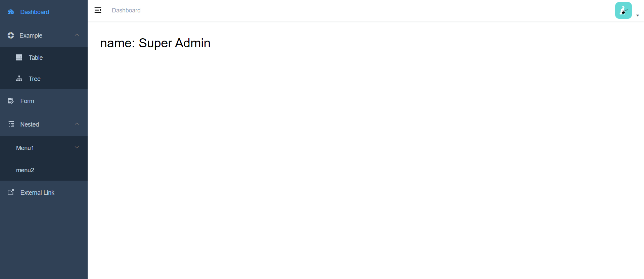Screen dimensions: 644x279
Task: Click the Form document icon
Action: click(x=11, y=101)
